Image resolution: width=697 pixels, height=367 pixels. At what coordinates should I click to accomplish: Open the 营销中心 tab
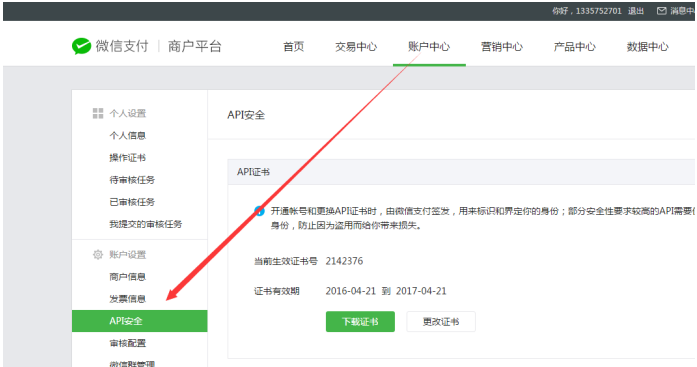(502, 47)
